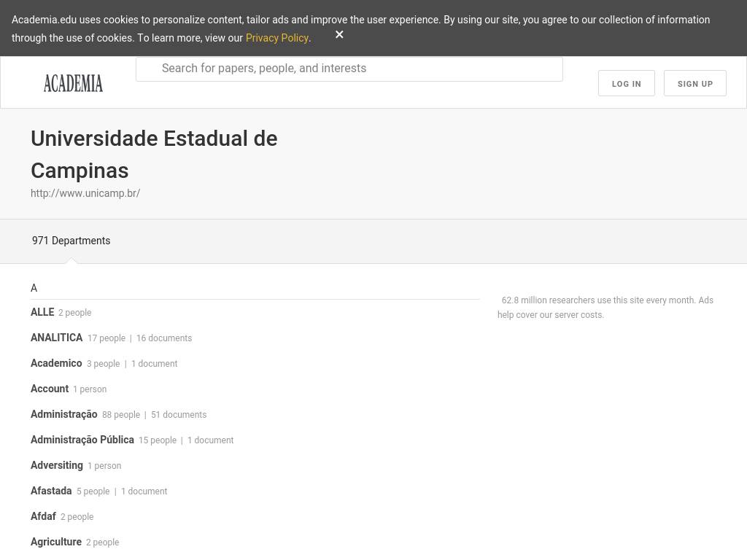The image size is (747, 560).
Task: Open the Afdaf department
Action: (x=43, y=516)
